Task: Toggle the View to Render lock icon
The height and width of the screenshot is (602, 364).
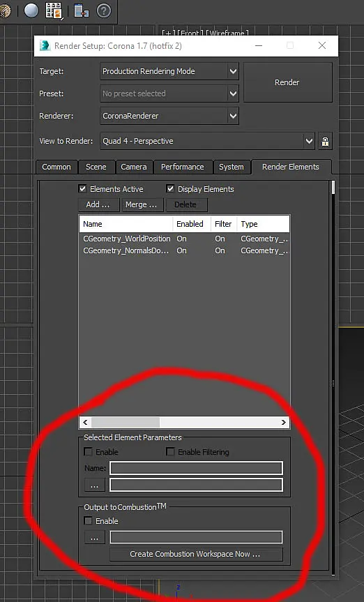Action: tap(325, 142)
